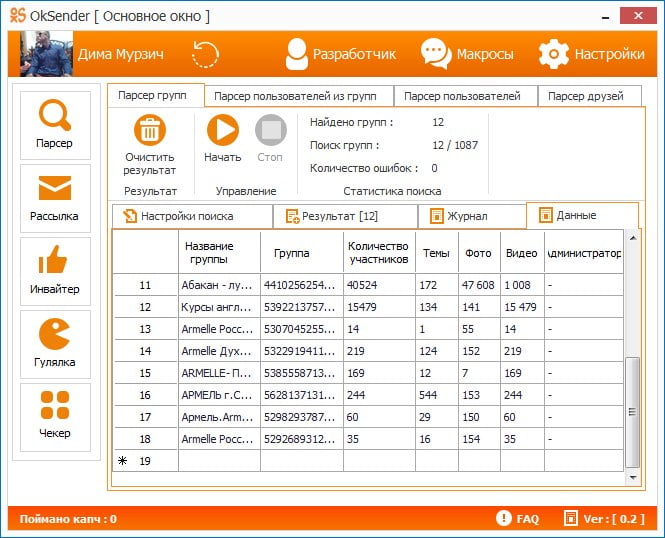Open the Чекер section
The height and width of the screenshot is (538, 665).
55,417
